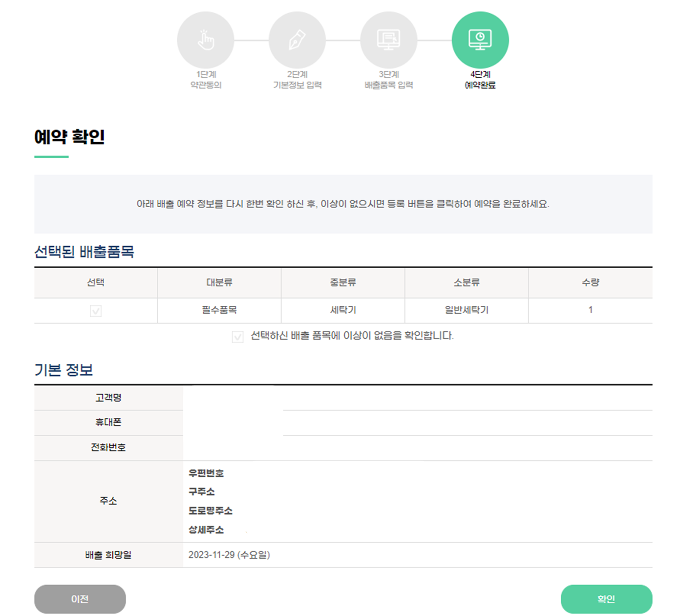680x616 pixels.
Task: Select the 예약완료 step clock monitor icon
Action: [481, 39]
